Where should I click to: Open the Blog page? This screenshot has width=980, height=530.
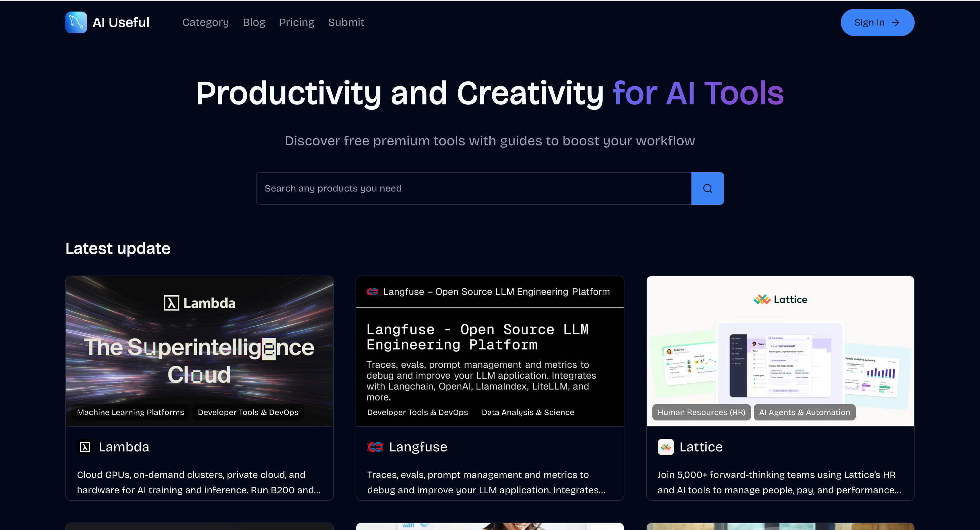[x=254, y=22]
